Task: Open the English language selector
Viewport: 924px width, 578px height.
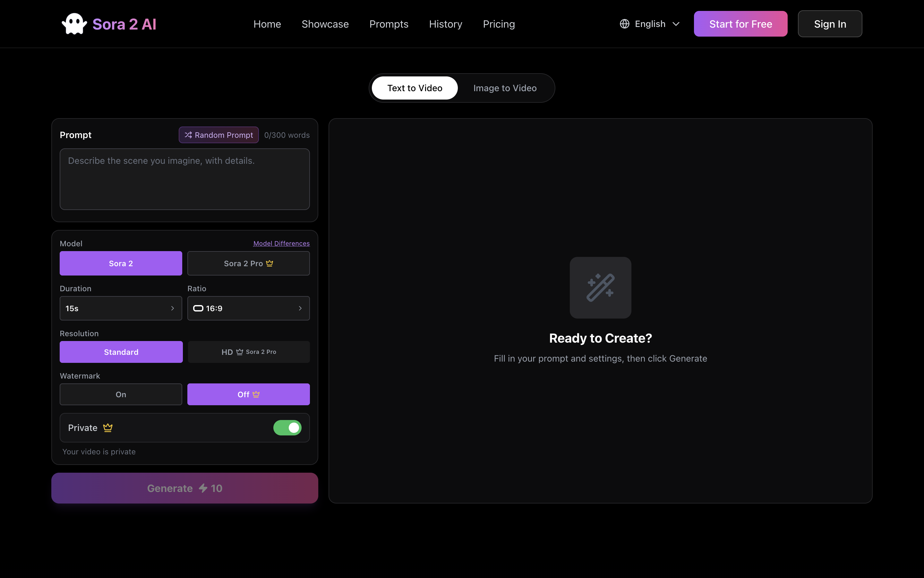Action: coord(650,24)
